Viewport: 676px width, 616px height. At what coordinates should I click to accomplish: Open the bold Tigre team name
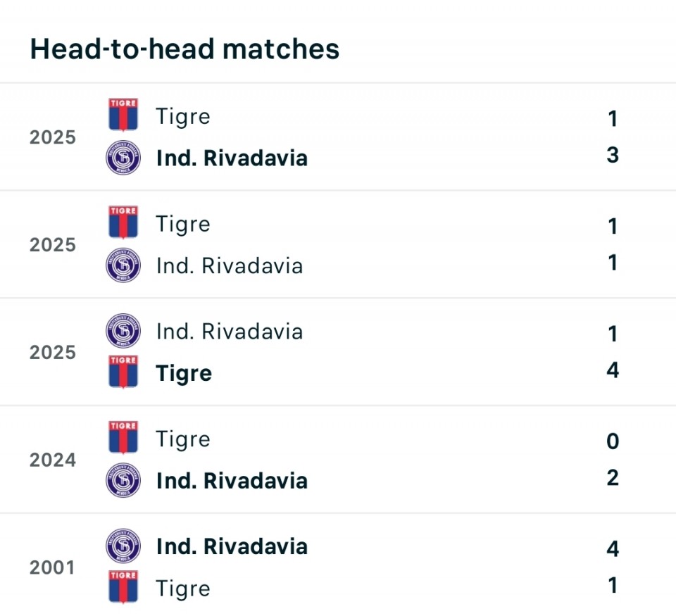pyautogui.click(x=184, y=373)
